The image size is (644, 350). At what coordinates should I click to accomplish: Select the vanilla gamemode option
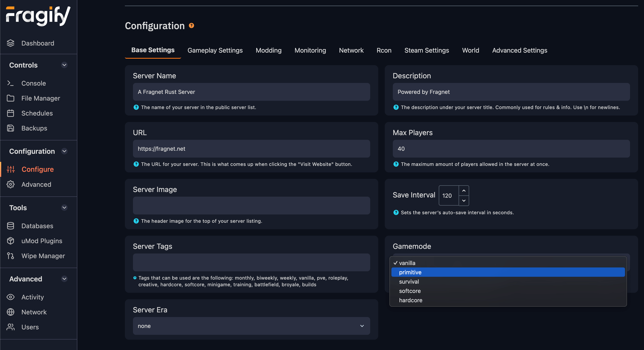coord(407,263)
